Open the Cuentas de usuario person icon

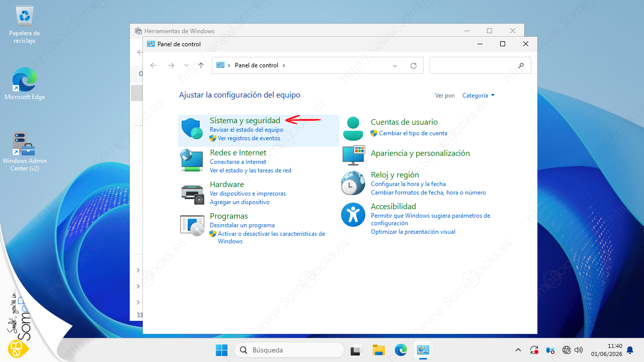[353, 129]
